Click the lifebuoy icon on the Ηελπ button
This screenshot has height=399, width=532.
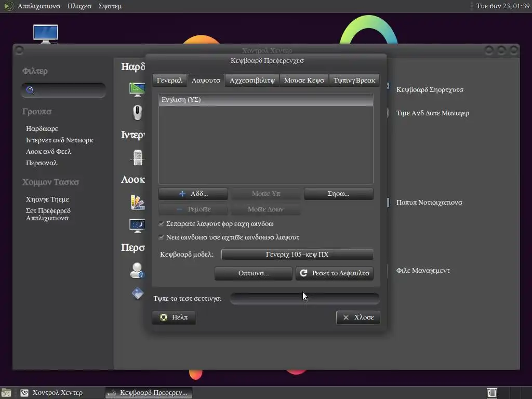pos(164,317)
